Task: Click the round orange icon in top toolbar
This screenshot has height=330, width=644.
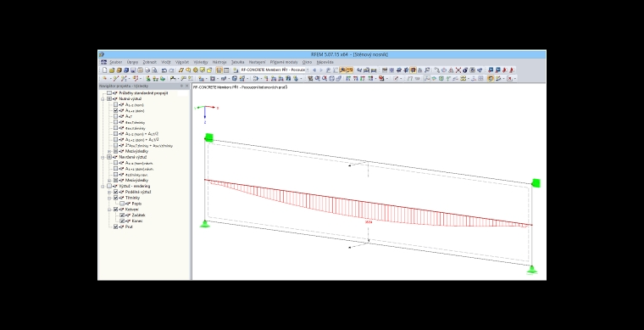Action: coord(196,70)
